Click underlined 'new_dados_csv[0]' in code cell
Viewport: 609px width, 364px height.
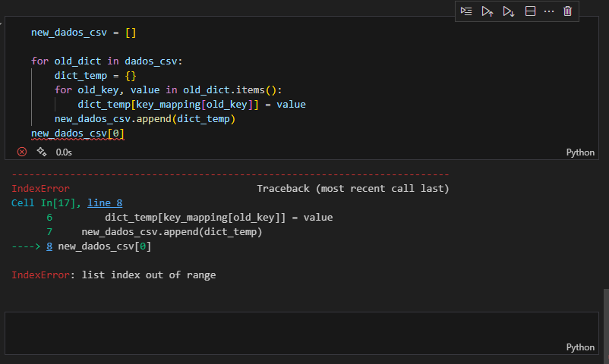[x=77, y=133]
